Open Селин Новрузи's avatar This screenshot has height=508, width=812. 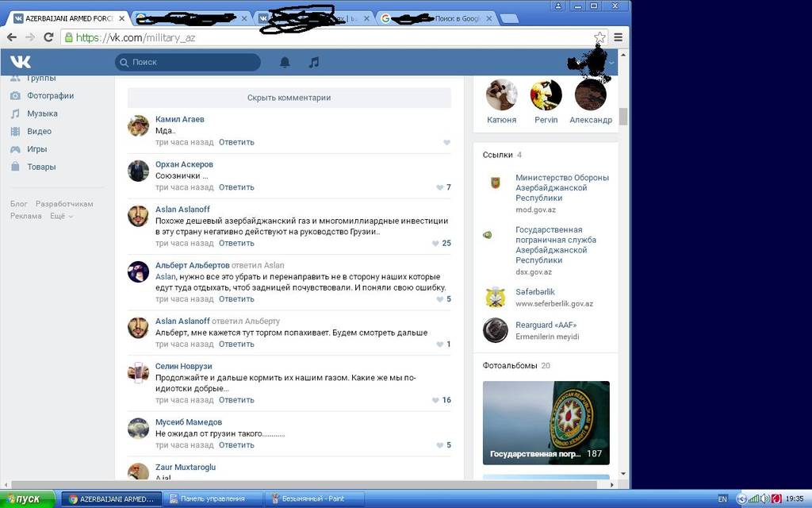pyautogui.click(x=138, y=373)
